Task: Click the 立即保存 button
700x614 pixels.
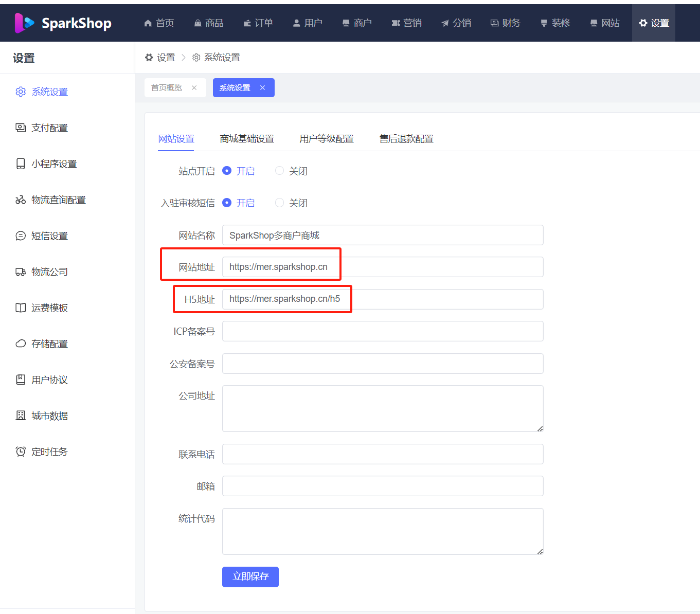Action: (x=250, y=577)
